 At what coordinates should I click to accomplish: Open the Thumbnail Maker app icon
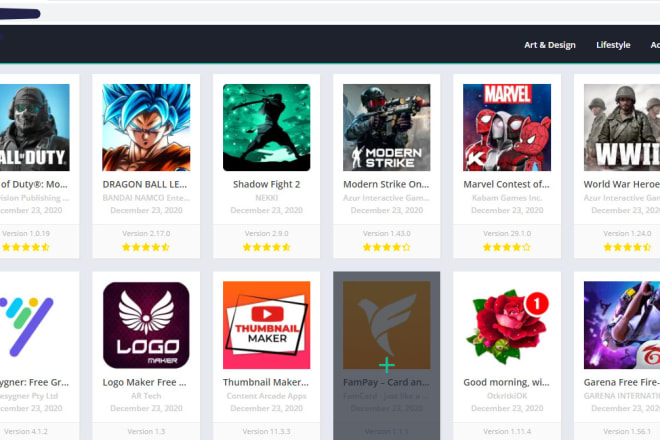(266, 325)
